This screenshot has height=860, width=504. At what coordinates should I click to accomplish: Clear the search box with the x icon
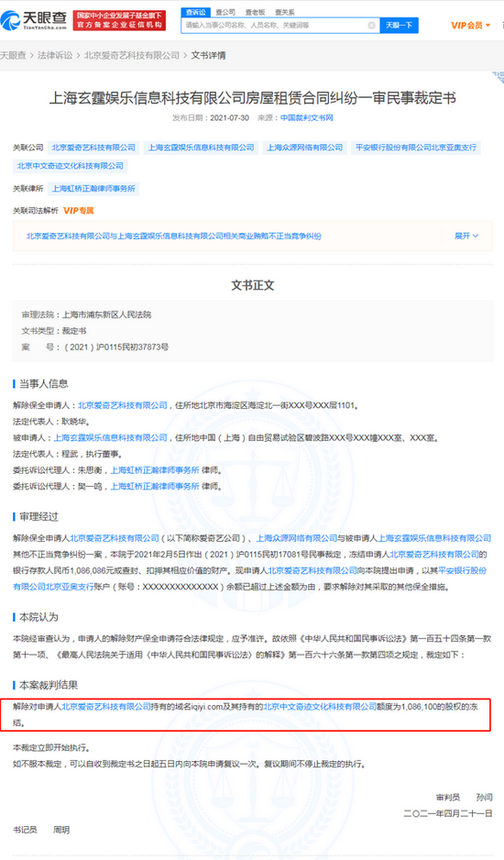point(371,26)
